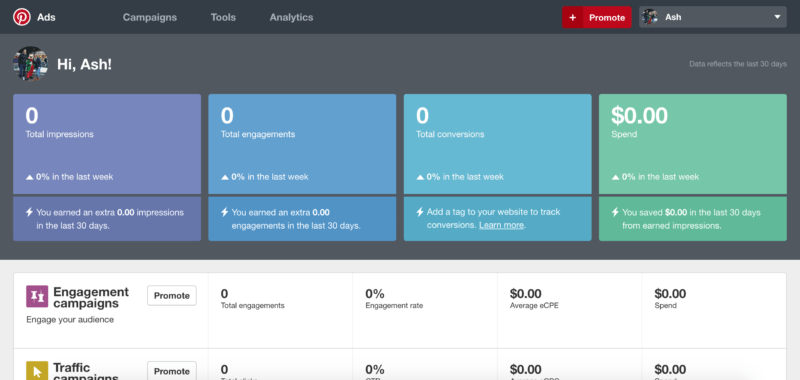Image resolution: width=800 pixels, height=380 pixels.
Task: Click the Pinterest logo icon
Action: (x=22, y=17)
